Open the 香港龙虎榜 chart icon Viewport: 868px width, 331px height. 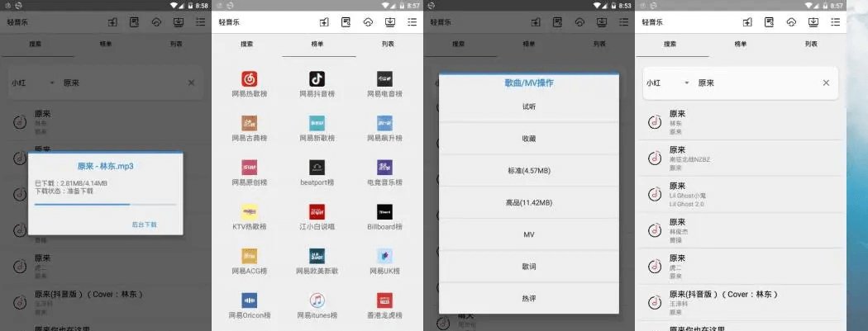384,300
